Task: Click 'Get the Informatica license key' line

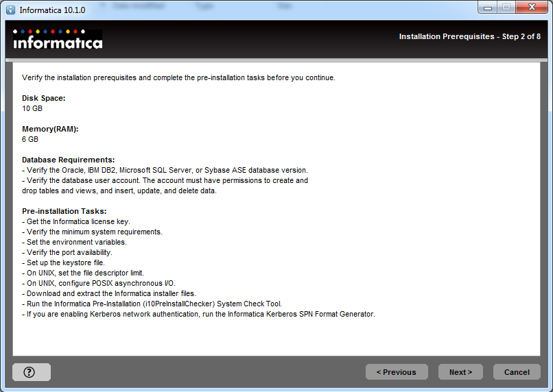Action: (x=76, y=221)
